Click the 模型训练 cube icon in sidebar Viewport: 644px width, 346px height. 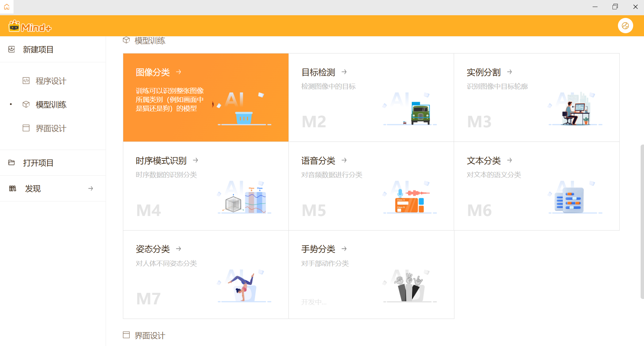coord(26,104)
